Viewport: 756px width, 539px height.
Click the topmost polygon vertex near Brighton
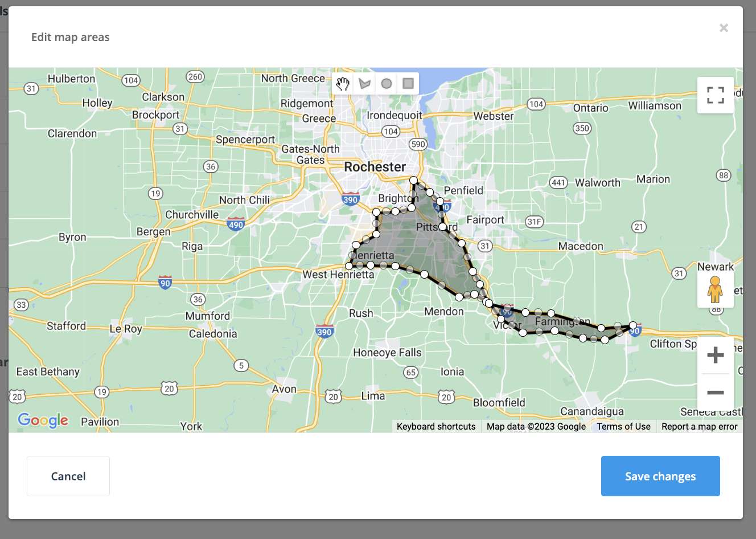(x=414, y=181)
